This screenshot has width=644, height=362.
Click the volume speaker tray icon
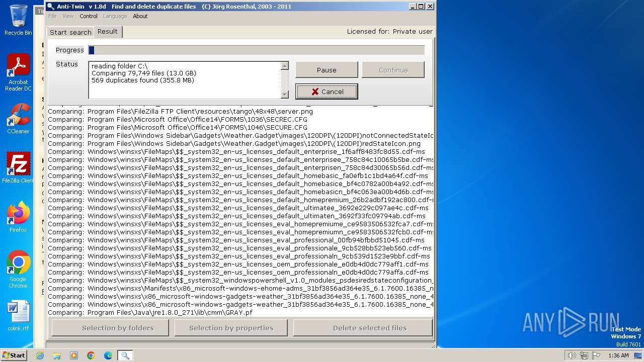(x=572, y=355)
